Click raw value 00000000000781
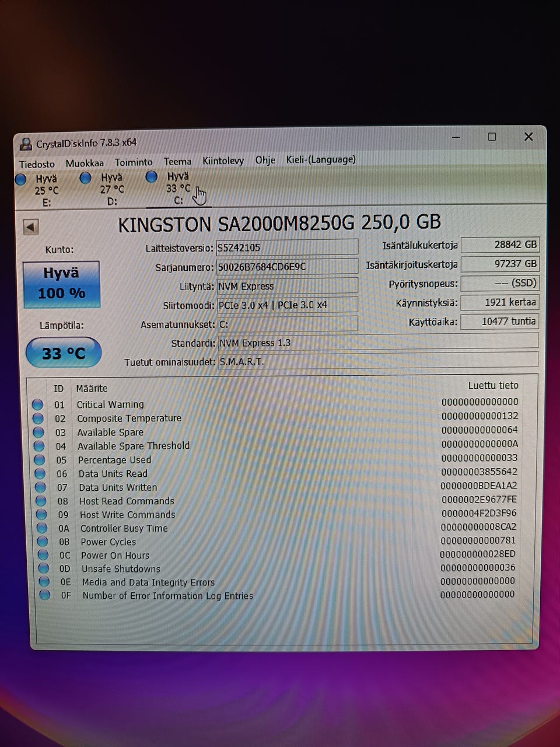560x747 pixels. [x=478, y=540]
